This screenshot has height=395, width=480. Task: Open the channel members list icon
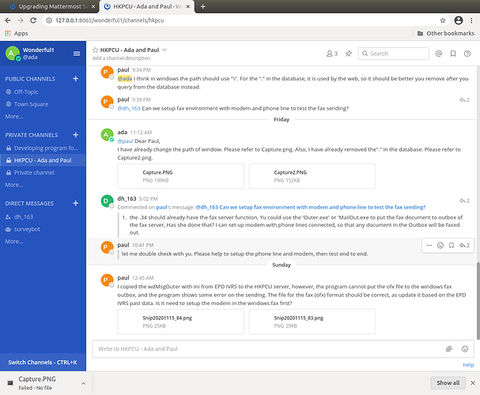[332, 53]
